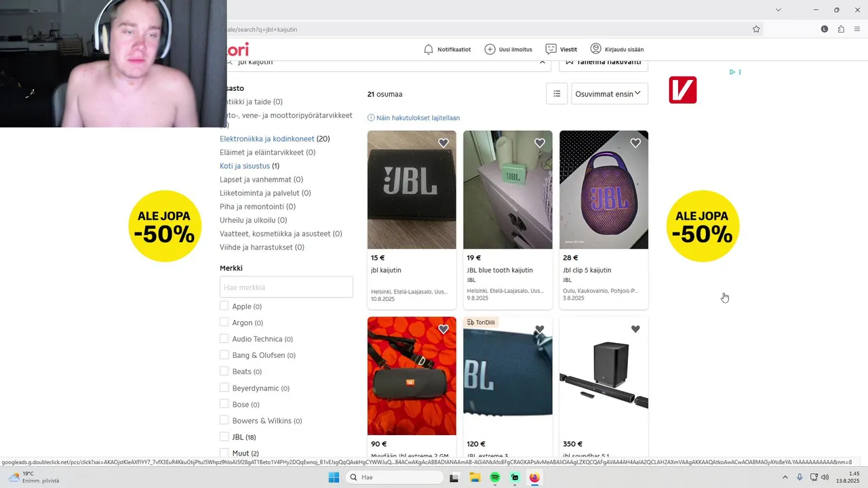Show hidden tray icons chevron

(785, 477)
